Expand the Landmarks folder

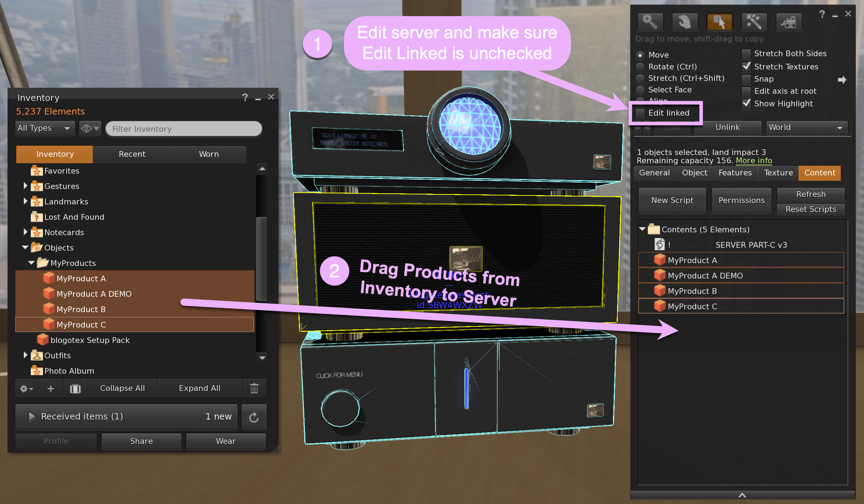point(25,202)
